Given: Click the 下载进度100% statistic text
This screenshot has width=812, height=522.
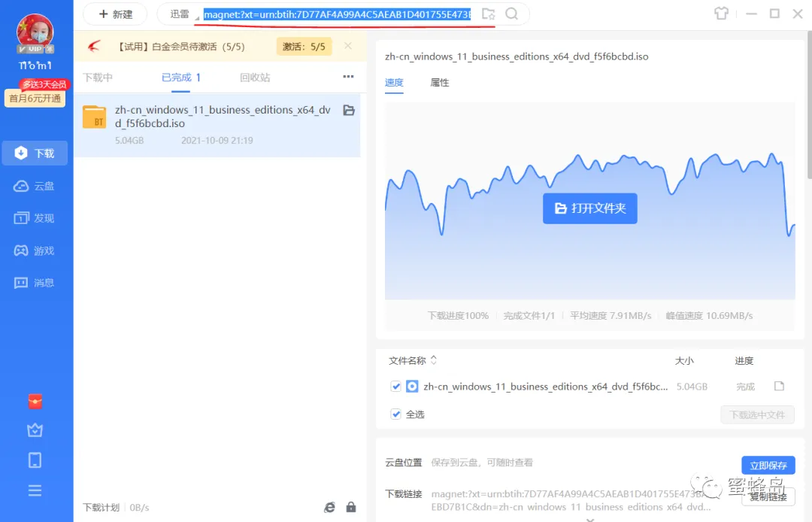Looking at the screenshot, I should [x=459, y=315].
